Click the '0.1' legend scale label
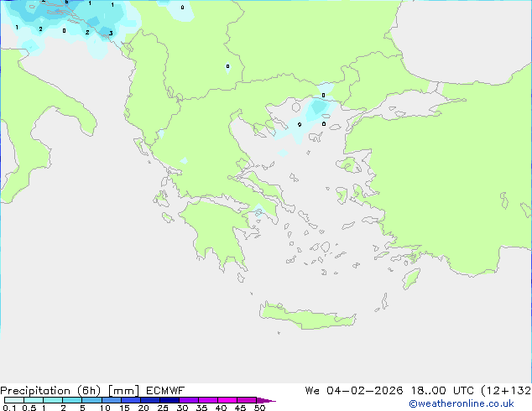Viewport: 532px width, 411px height. [9, 408]
